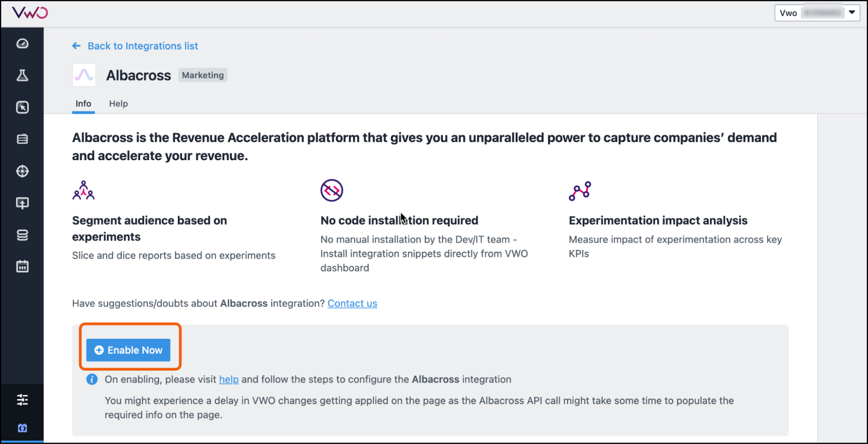Open the Dashboard gauge icon in sidebar
The height and width of the screenshot is (444, 868).
(x=23, y=44)
